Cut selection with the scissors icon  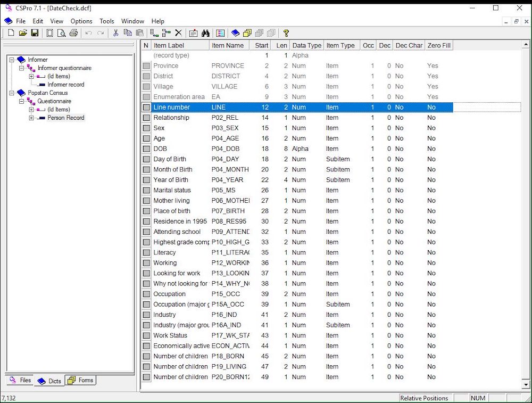click(115, 33)
